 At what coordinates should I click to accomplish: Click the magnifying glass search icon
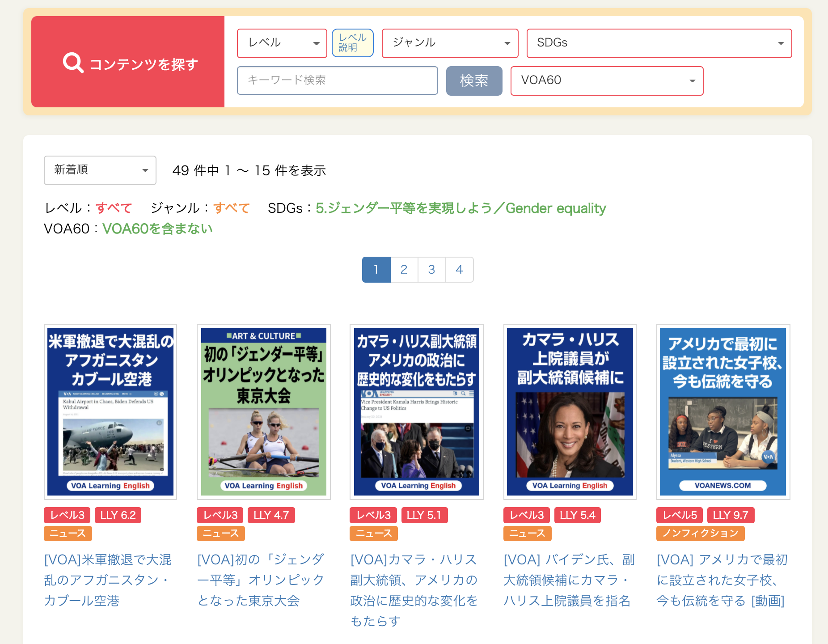point(73,63)
